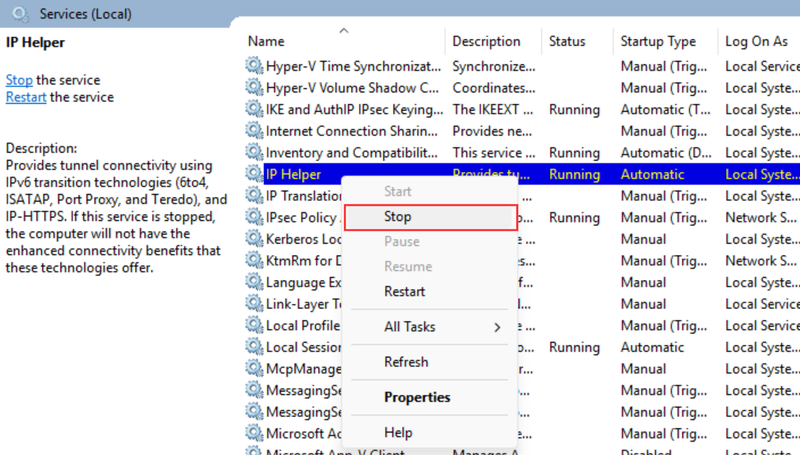The width and height of the screenshot is (800, 455).
Task: Click the Description: label in left pane
Action: coord(41,148)
